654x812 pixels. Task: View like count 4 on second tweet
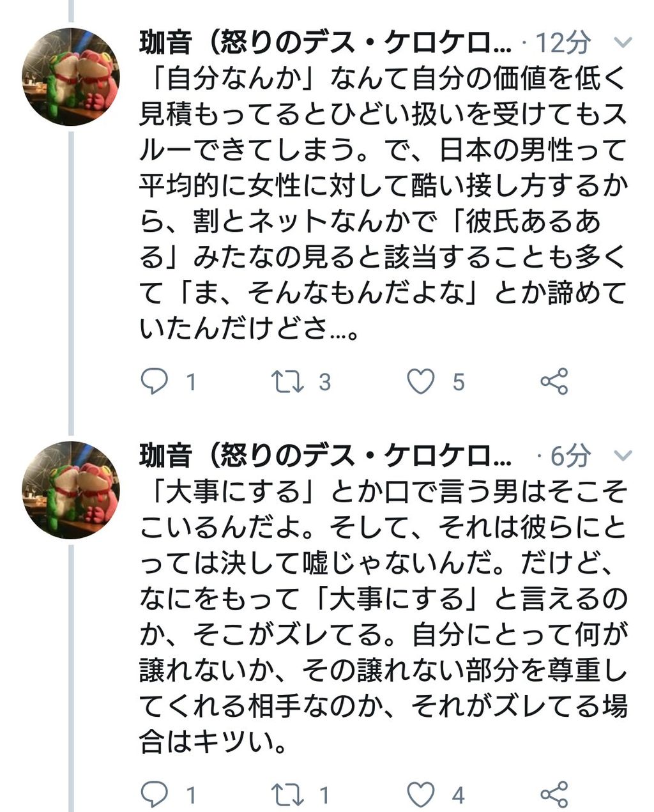tap(458, 795)
